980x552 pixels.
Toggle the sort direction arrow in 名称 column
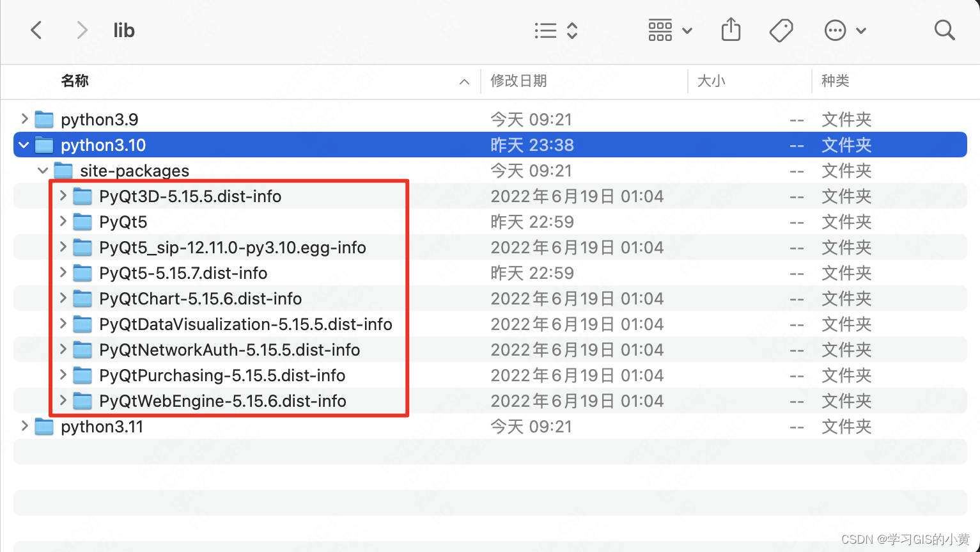pos(464,81)
